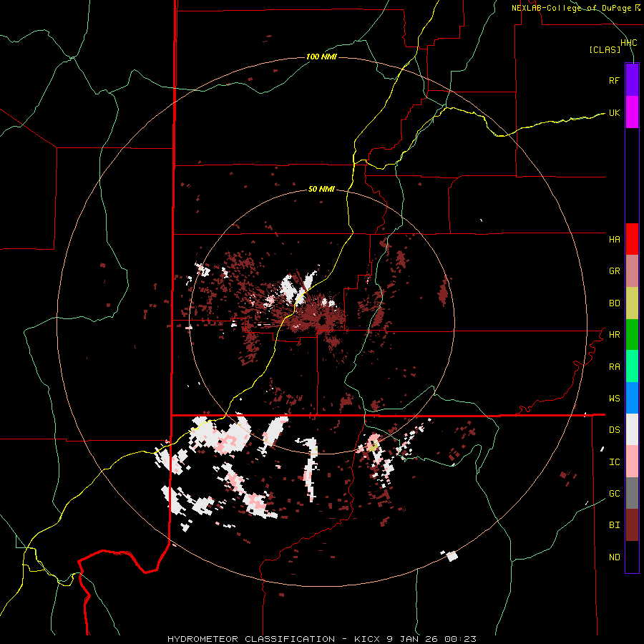
Task: Click the light-green RA legend swatch
Action: point(632,366)
